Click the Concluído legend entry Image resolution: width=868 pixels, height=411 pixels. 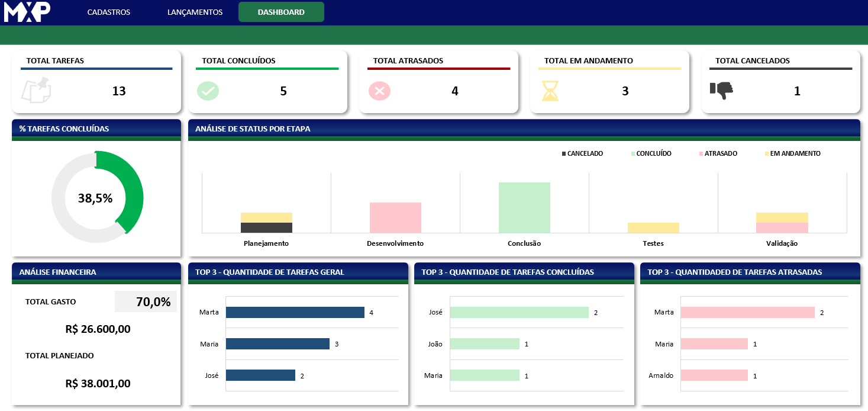[653, 153]
